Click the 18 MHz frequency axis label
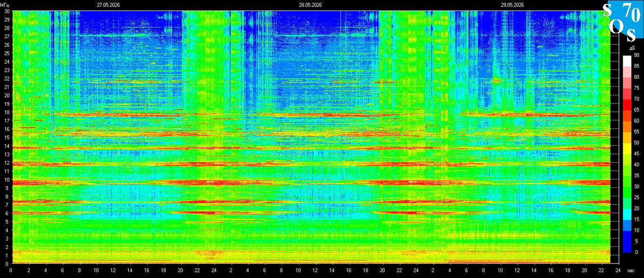 [6, 112]
